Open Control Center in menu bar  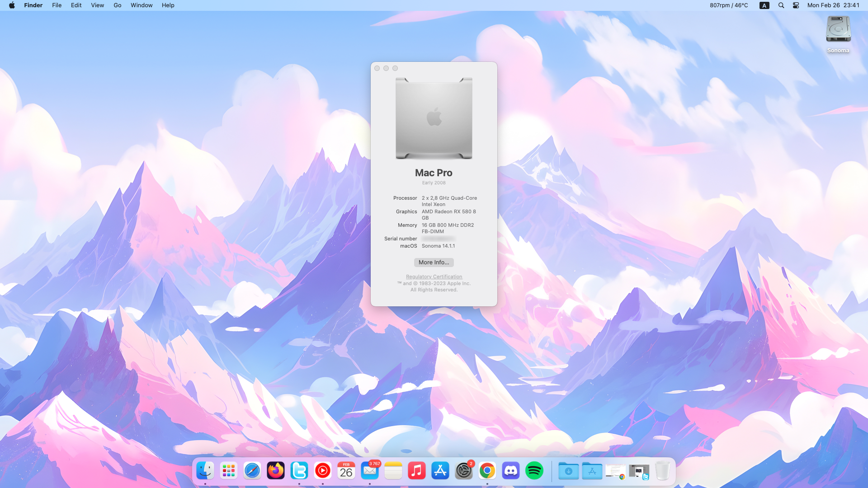click(796, 5)
